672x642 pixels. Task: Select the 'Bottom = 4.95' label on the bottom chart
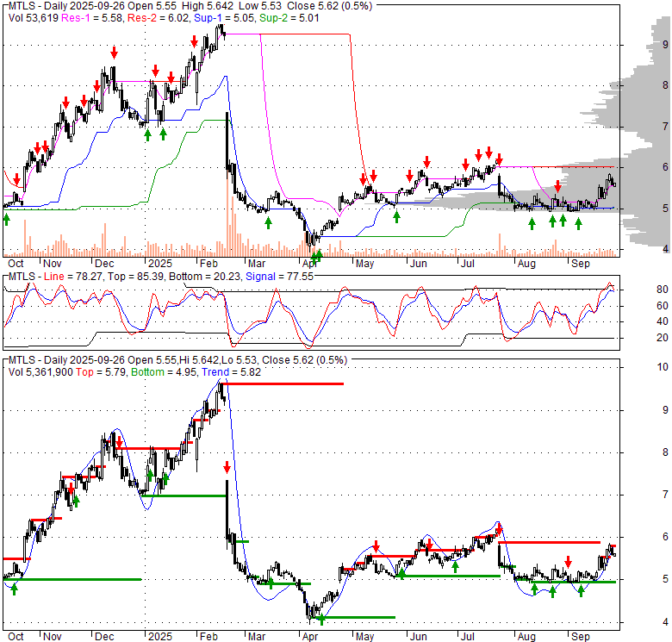coord(165,372)
